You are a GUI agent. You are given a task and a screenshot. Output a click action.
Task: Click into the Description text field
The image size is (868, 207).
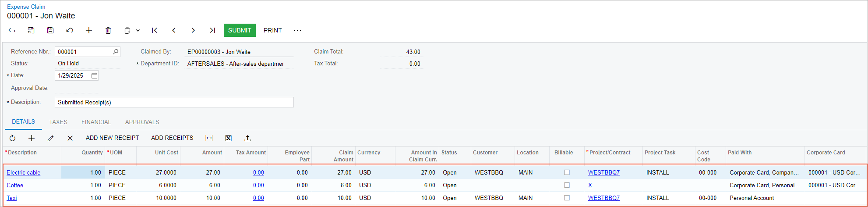tap(174, 102)
